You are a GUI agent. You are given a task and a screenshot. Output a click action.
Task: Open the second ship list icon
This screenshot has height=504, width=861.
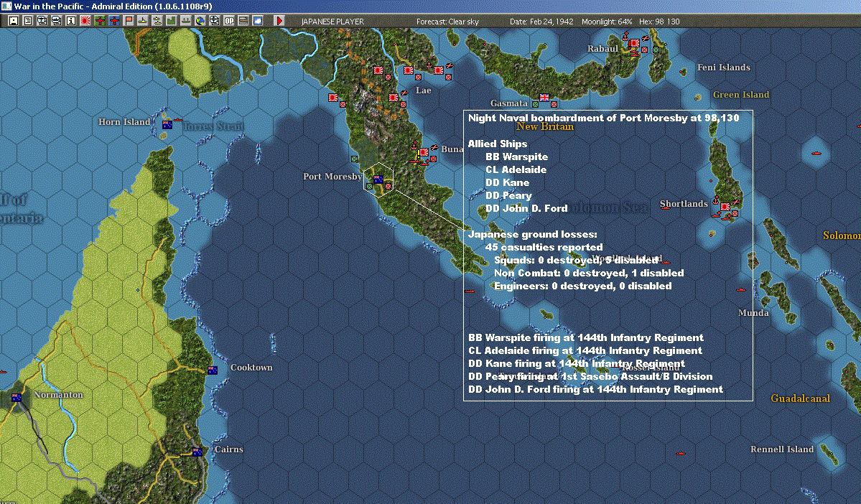57,21
